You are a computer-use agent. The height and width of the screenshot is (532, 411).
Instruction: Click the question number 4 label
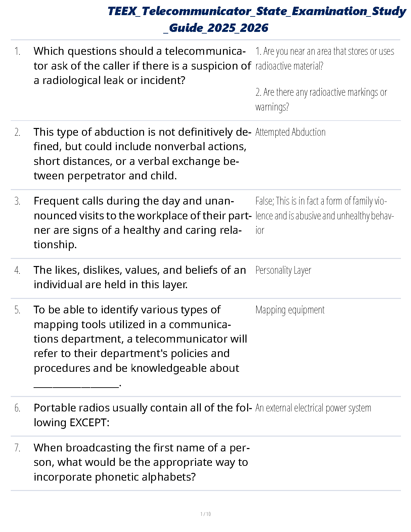click(x=17, y=270)
